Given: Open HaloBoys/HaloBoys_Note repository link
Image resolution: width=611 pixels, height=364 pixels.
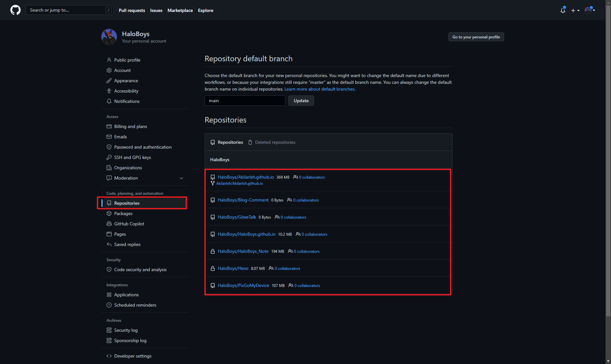Looking at the screenshot, I should click(x=243, y=251).
